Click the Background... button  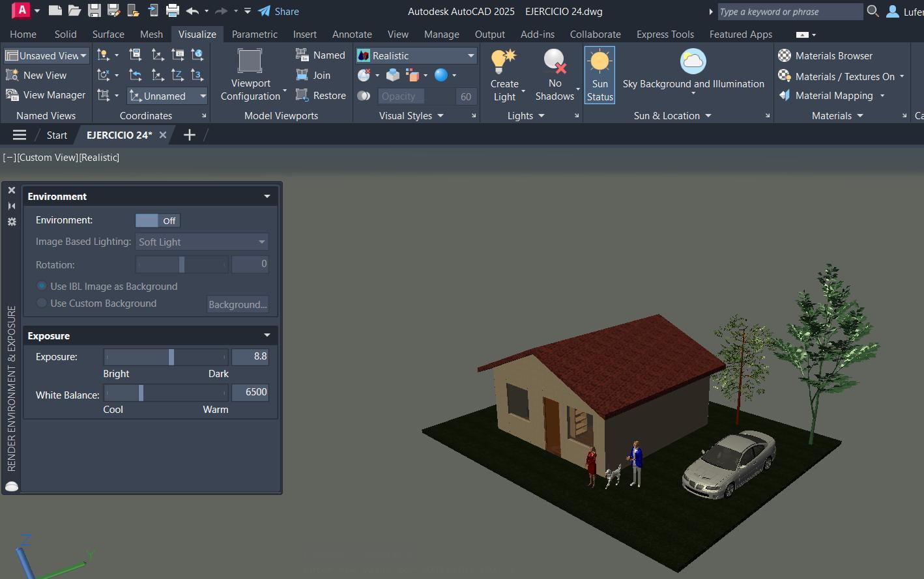point(237,305)
